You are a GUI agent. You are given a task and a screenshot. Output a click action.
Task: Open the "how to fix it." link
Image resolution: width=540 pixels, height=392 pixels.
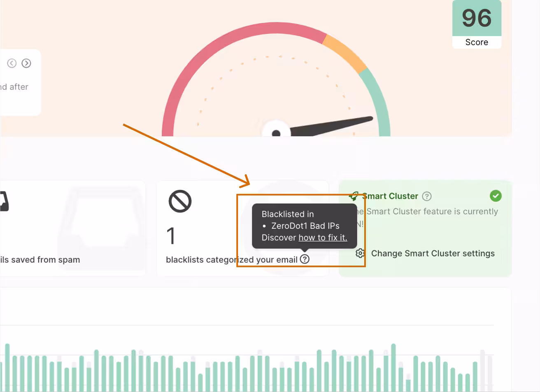323,238
